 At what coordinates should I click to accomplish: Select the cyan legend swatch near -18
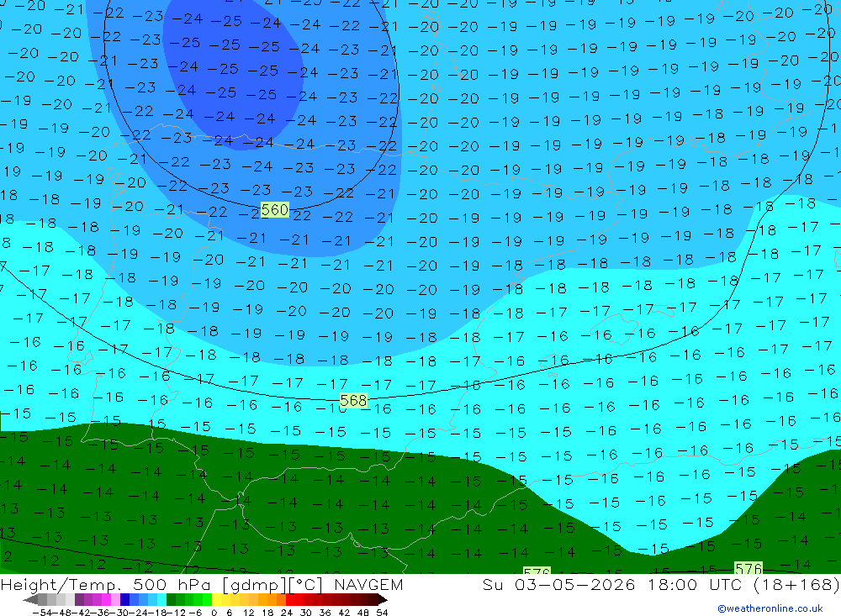[x=161, y=599]
